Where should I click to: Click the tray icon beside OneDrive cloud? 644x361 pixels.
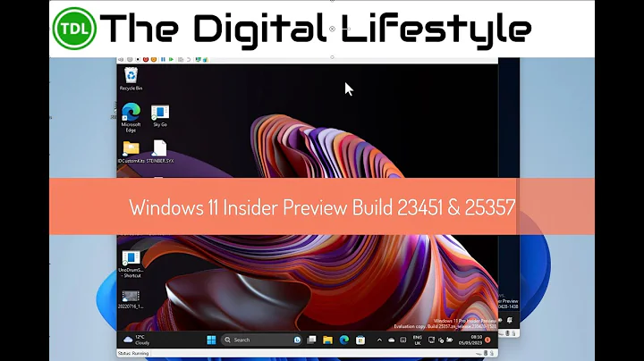pos(402,340)
